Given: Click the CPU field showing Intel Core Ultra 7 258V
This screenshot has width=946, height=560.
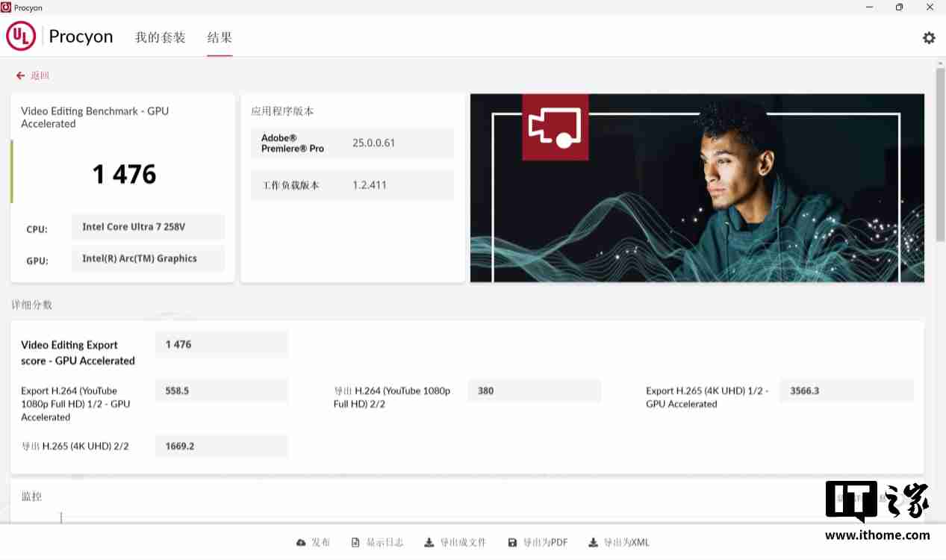Looking at the screenshot, I should 148,227.
